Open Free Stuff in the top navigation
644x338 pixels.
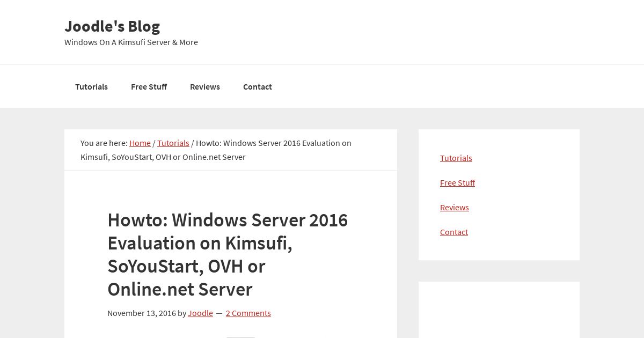(x=149, y=86)
